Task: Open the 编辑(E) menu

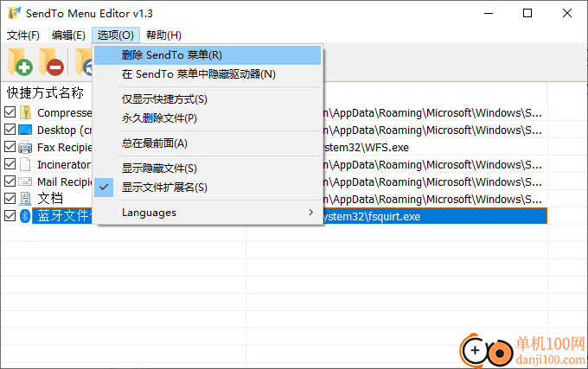Action: click(x=68, y=35)
